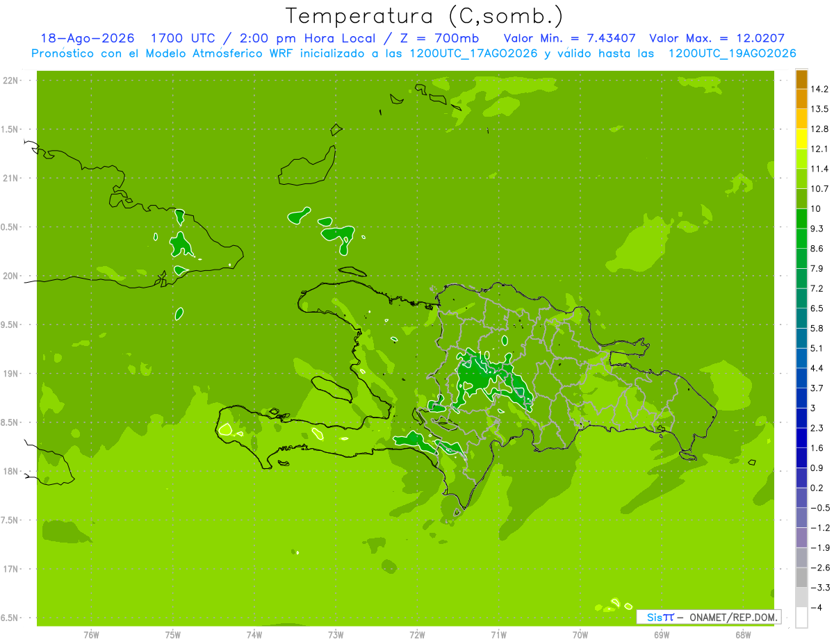
Task: Click the 'Sisπ' logo text
Action: click(x=660, y=617)
